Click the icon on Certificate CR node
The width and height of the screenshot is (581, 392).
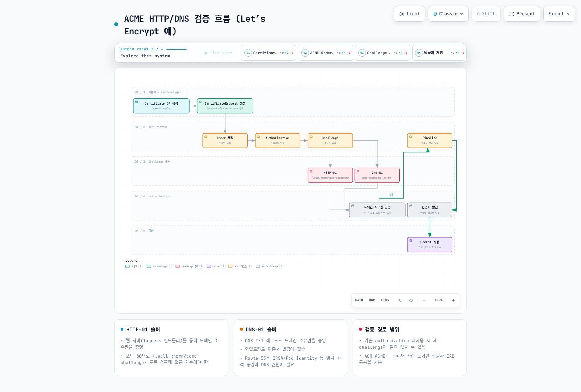[x=137, y=102]
